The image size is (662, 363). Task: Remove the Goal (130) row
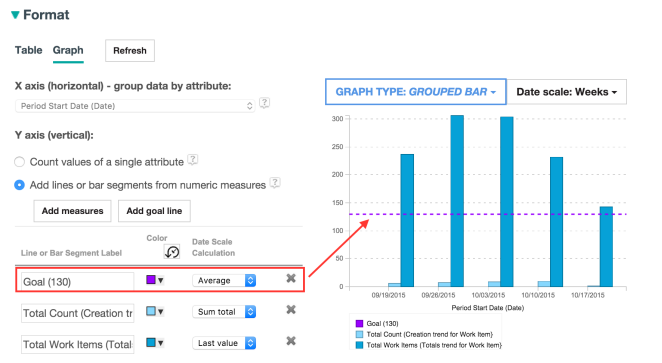291,278
